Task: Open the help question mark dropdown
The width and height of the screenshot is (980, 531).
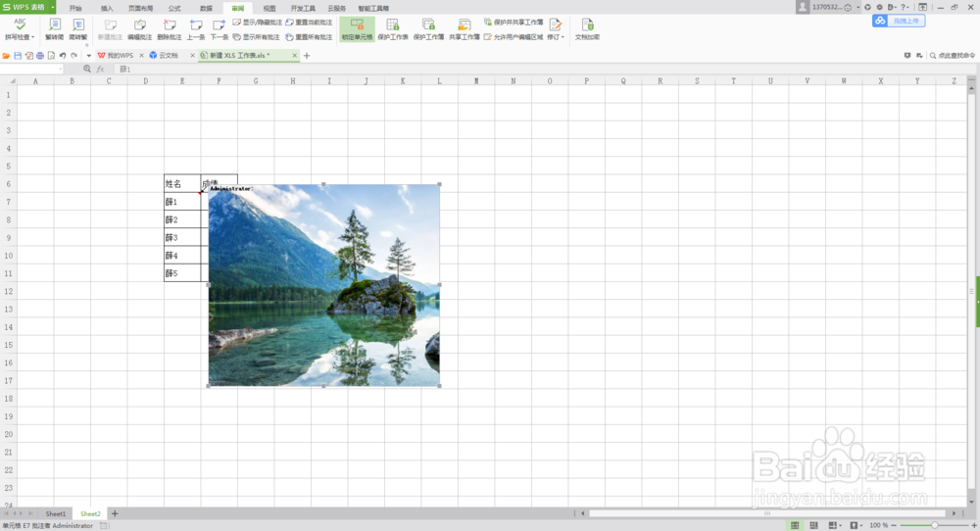Action: (x=905, y=8)
